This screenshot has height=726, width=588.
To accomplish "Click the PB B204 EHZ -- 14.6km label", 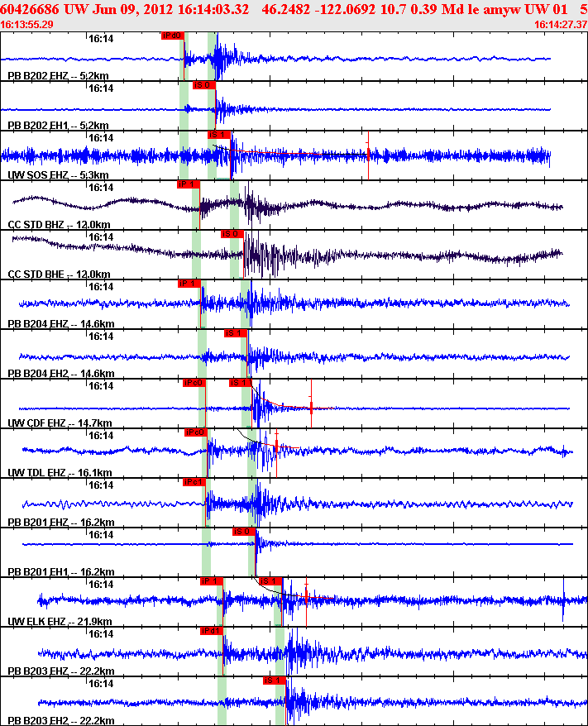I will 61,323.
